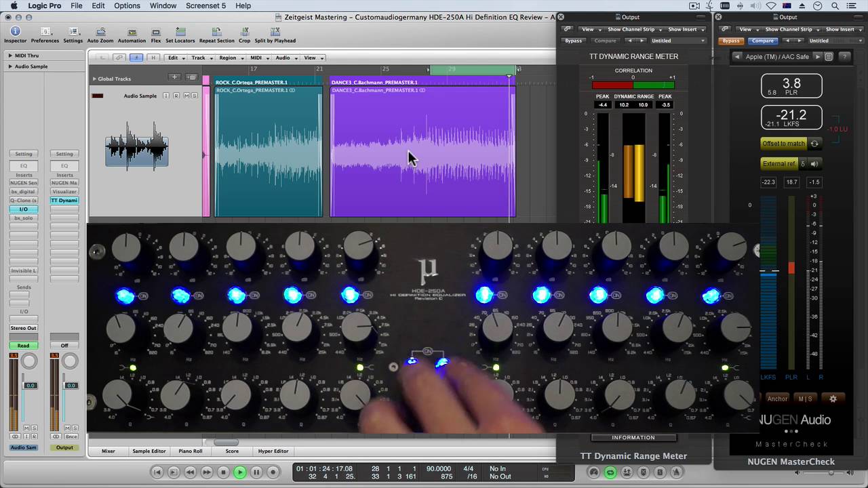The height and width of the screenshot is (488, 868).
Task: Click the pause transport button
Action: click(256, 472)
